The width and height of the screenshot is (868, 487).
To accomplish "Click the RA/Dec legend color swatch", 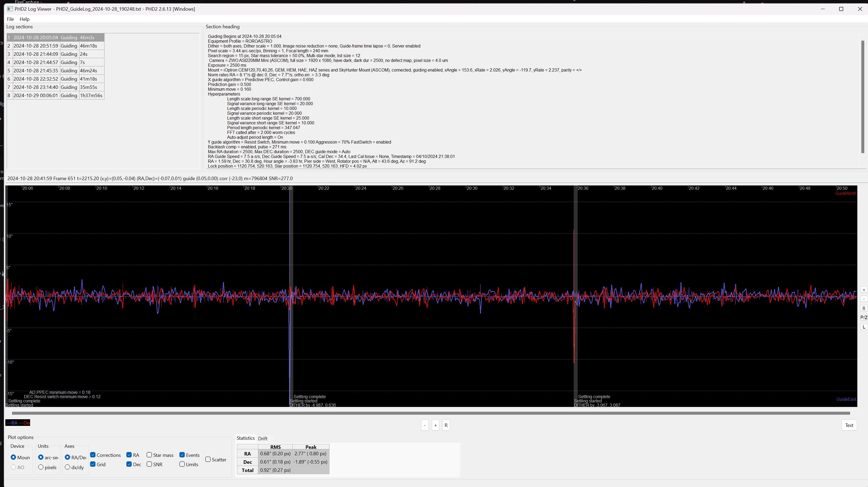I will pos(18,423).
